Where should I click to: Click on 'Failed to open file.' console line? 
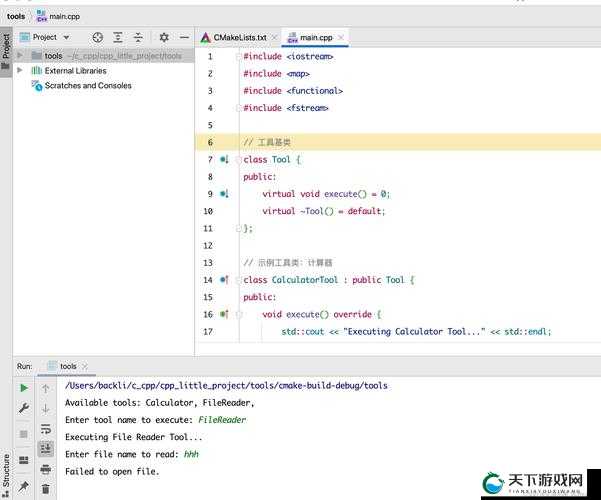tap(112, 471)
